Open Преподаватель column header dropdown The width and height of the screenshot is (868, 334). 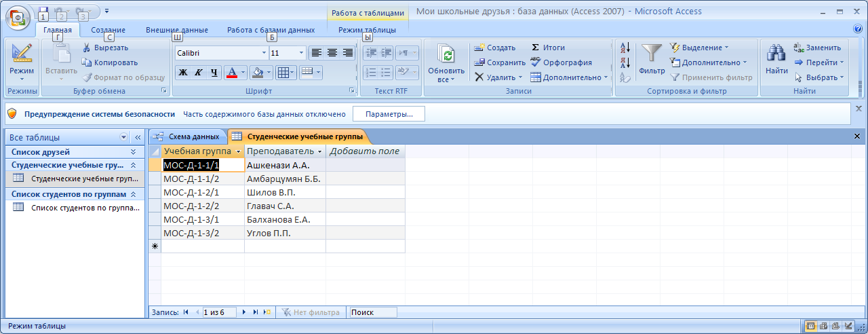(x=319, y=151)
